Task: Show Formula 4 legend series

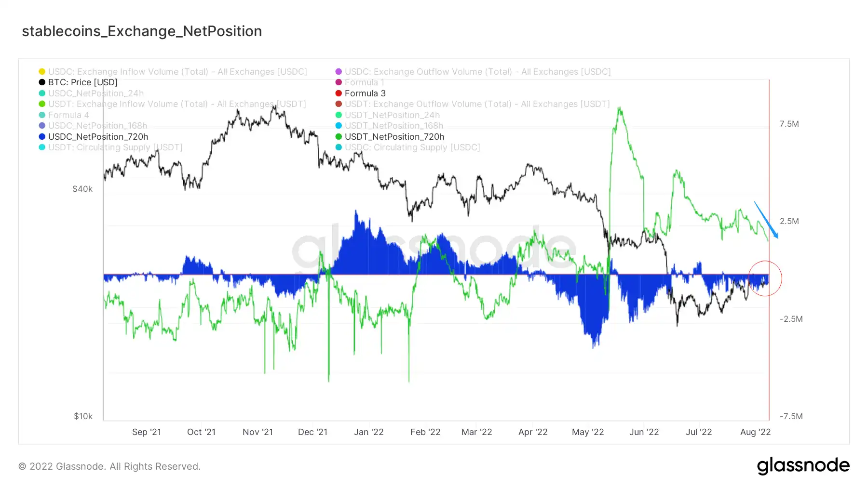Action: (64, 115)
